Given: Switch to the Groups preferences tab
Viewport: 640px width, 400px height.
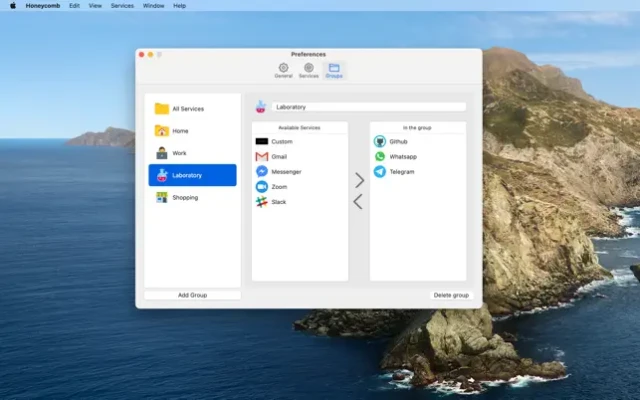Looking at the screenshot, I should [x=334, y=70].
